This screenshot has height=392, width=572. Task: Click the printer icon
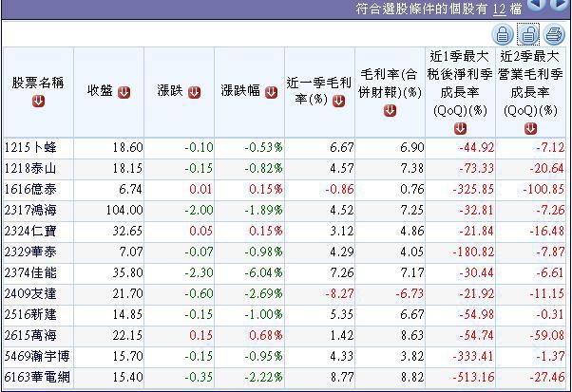click(554, 34)
